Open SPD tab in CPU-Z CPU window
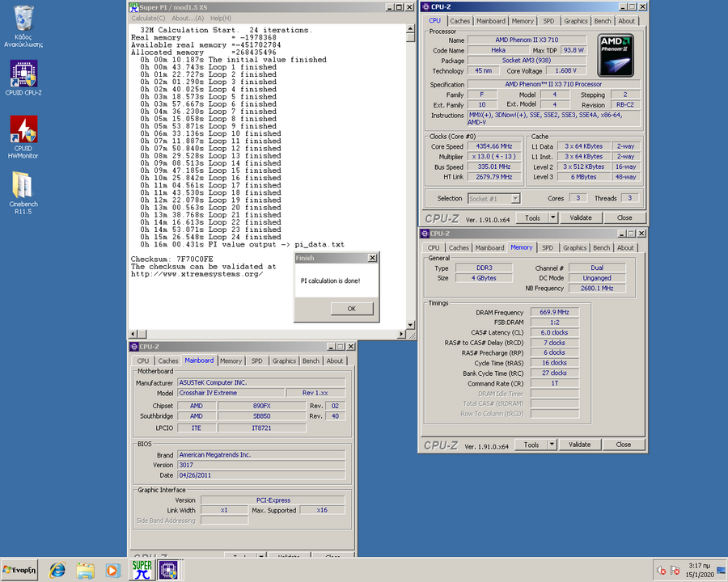The height and width of the screenshot is (582, 728). (548, 21)
